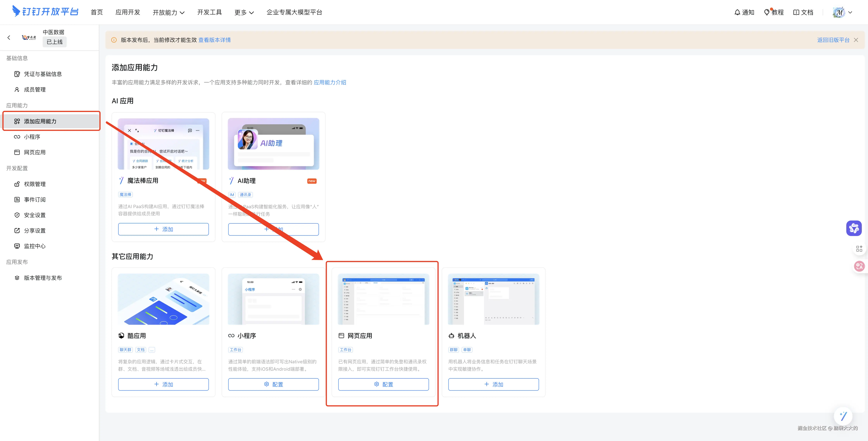This screenshot has height=441, width=868.
Task: Select 版本管理与发布 in sidebar
Action: pyautogui.click(x=43, y=278)
